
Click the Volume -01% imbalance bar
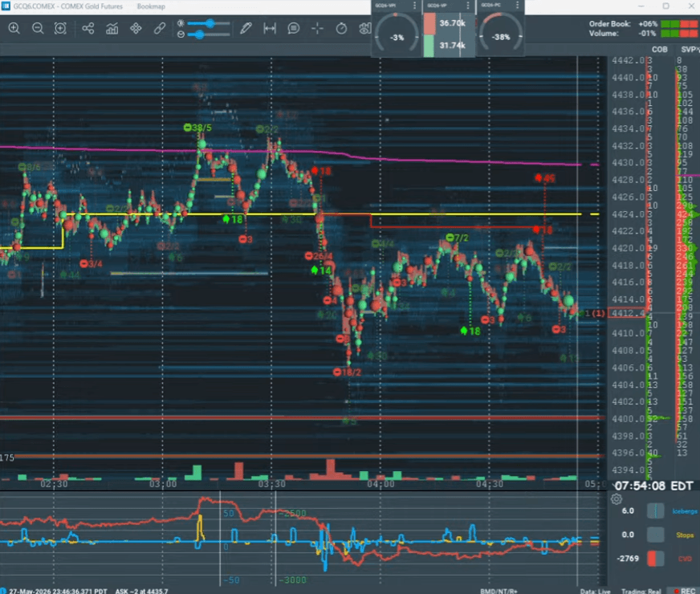(x=679, y=34)
